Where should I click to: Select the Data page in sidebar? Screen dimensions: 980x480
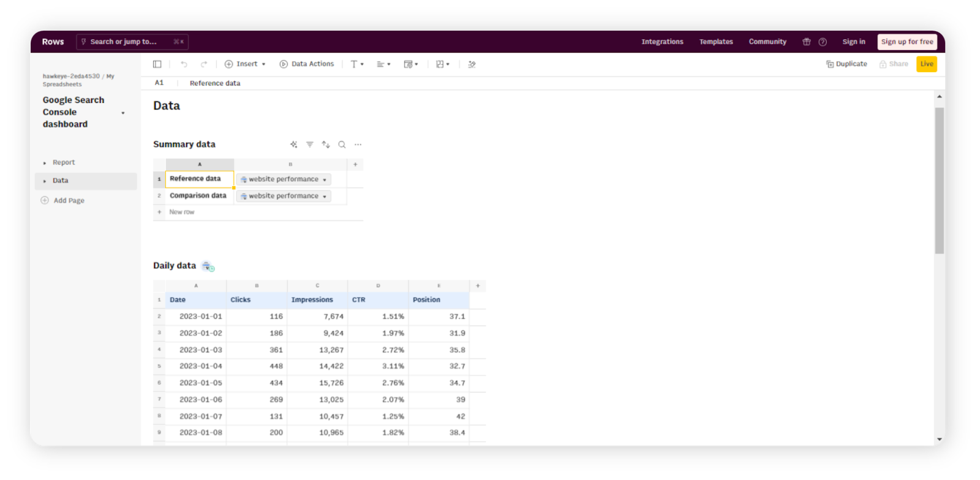86,181
